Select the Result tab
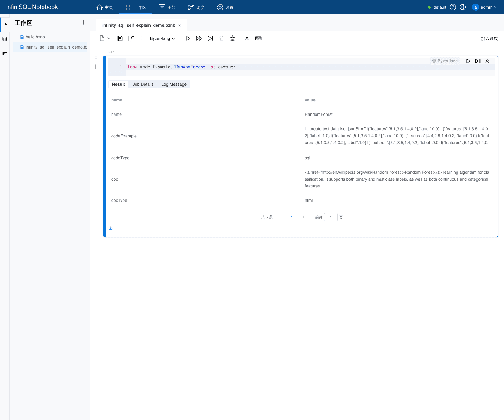504x420 pixels. pos(118,84)
